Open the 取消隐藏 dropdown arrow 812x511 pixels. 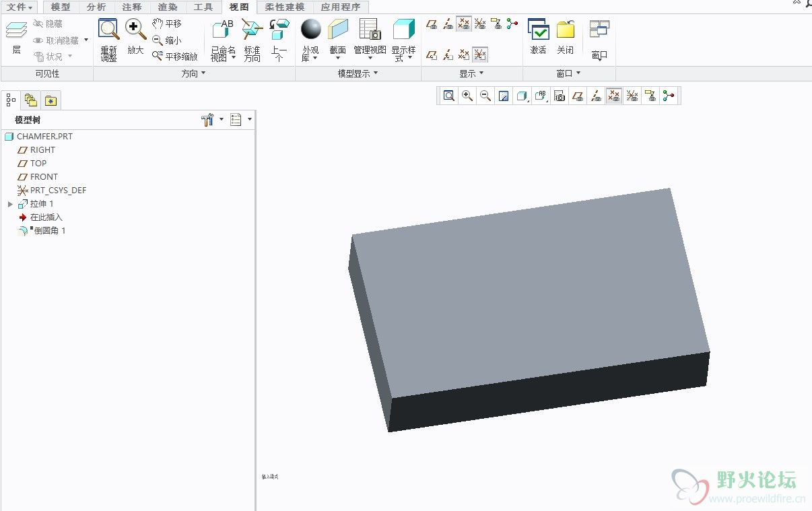(x=86, y=40)
